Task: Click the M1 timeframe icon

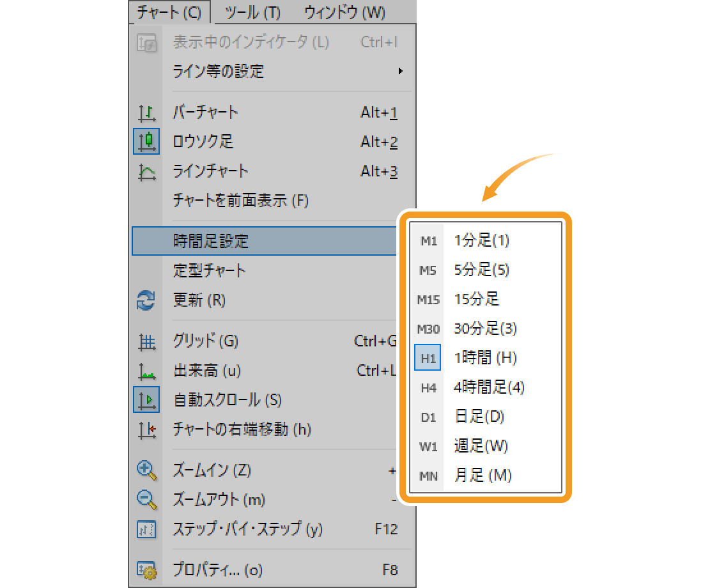Action: 428,242
